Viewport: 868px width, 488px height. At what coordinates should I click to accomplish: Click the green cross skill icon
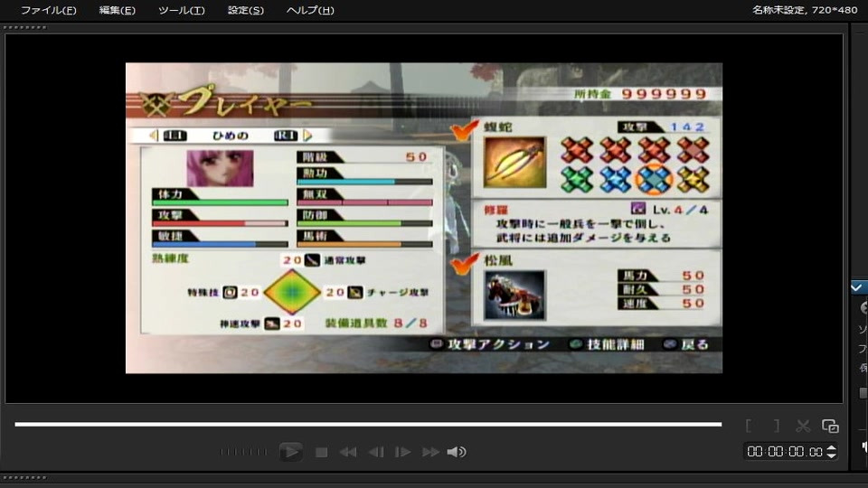(577, 179)
